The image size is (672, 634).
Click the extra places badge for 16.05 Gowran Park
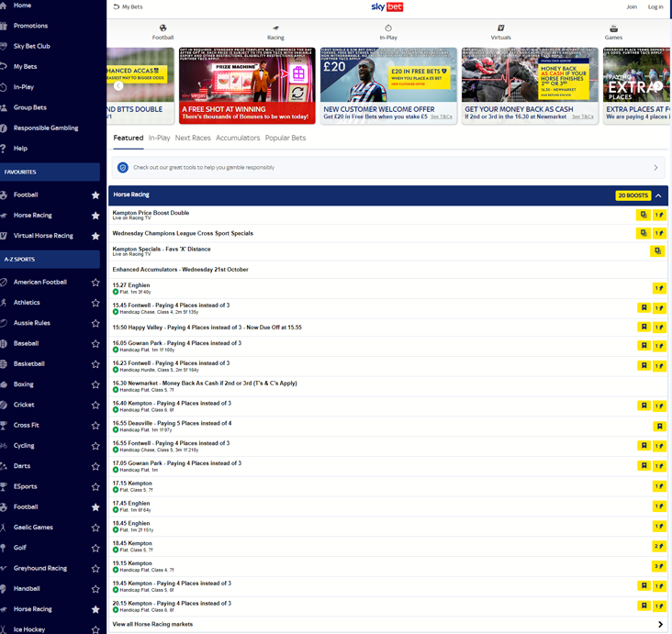[x=644, y=345]
